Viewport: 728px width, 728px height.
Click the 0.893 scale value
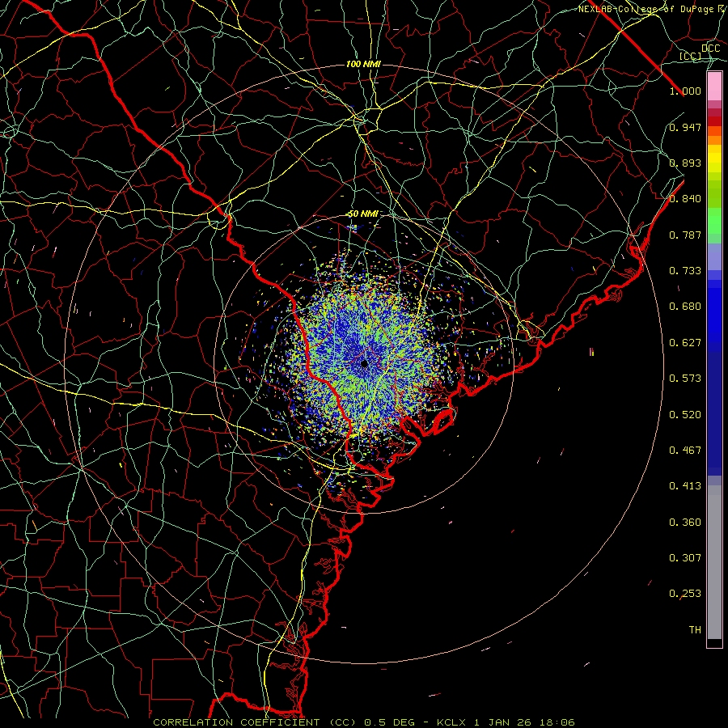(x=685, y=163)
